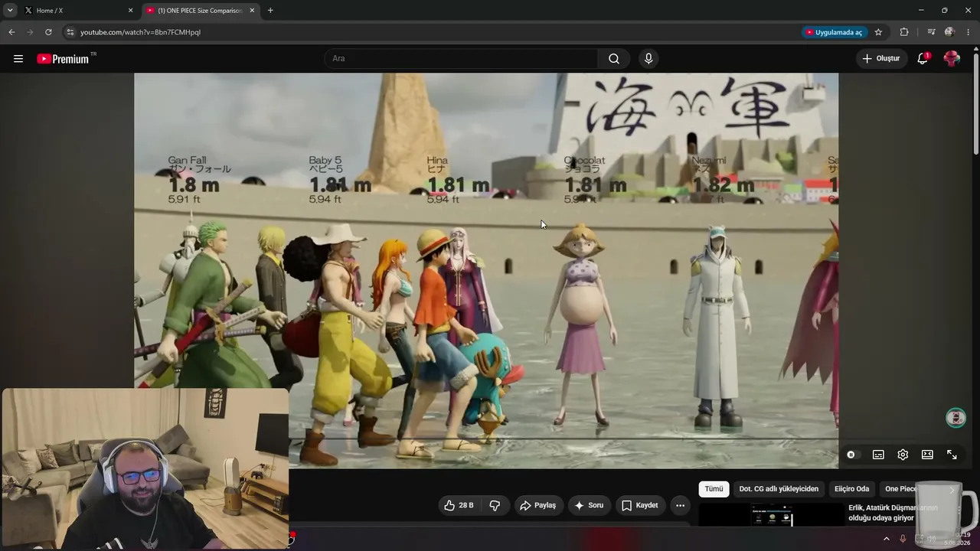This screenshot has height=551, width=980.
Task: Open video player settings gear
Action: point(903,455)
